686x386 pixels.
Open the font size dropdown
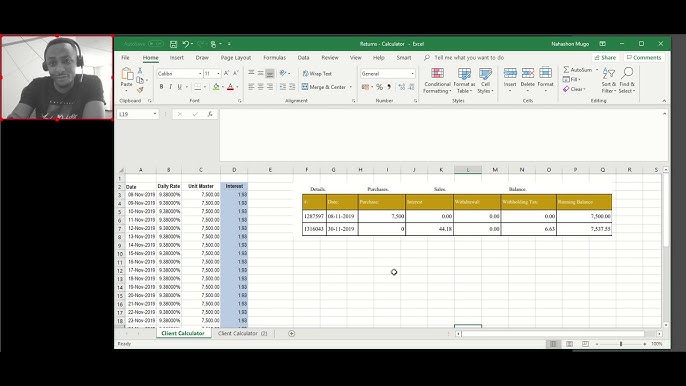pos(218,74)
